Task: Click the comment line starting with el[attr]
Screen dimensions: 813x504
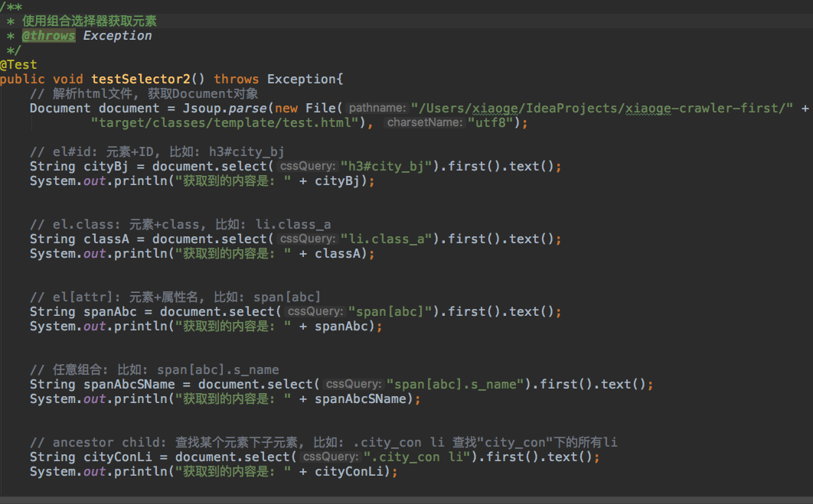Action: 175,297
